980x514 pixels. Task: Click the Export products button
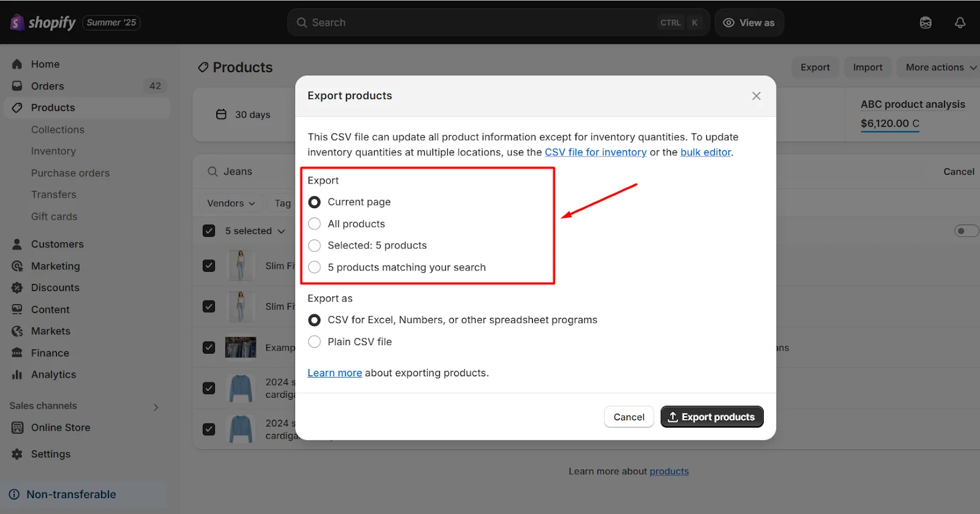coord(712,417)
